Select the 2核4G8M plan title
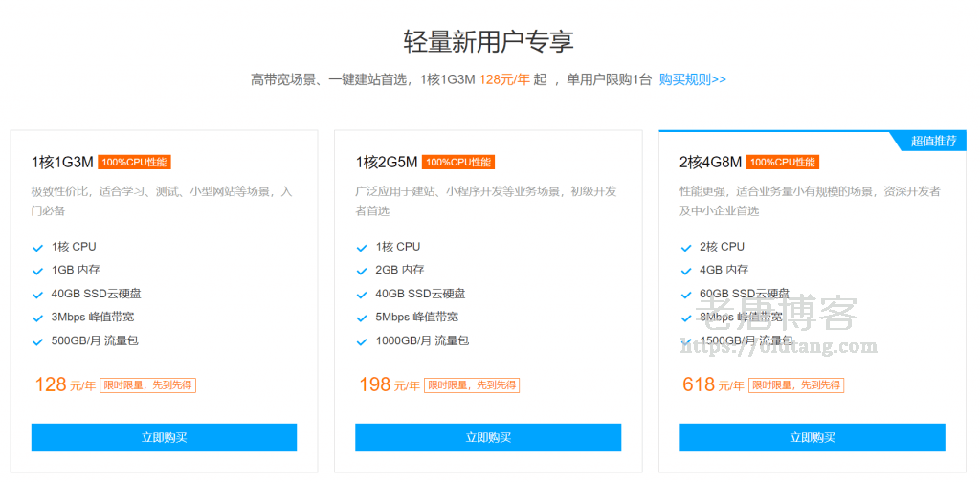 (x=710, y=162)
